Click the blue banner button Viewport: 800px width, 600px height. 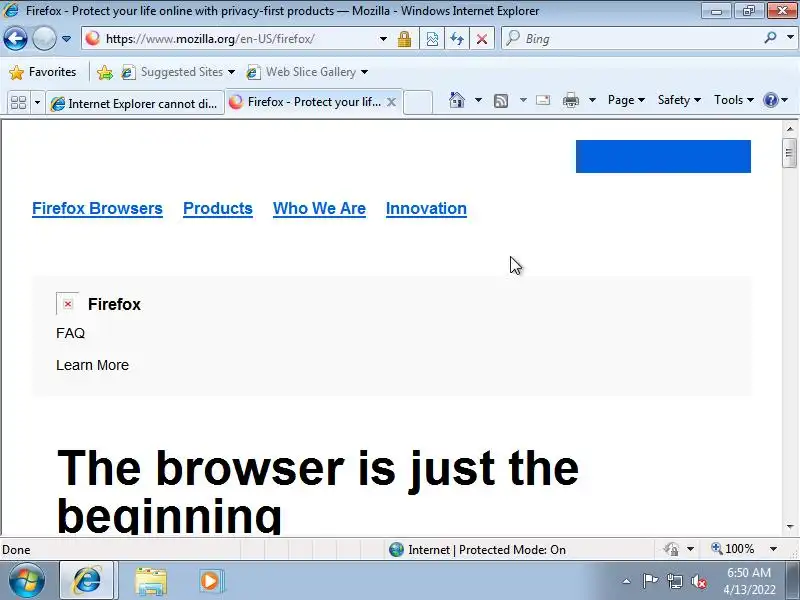tap(663, 157)
